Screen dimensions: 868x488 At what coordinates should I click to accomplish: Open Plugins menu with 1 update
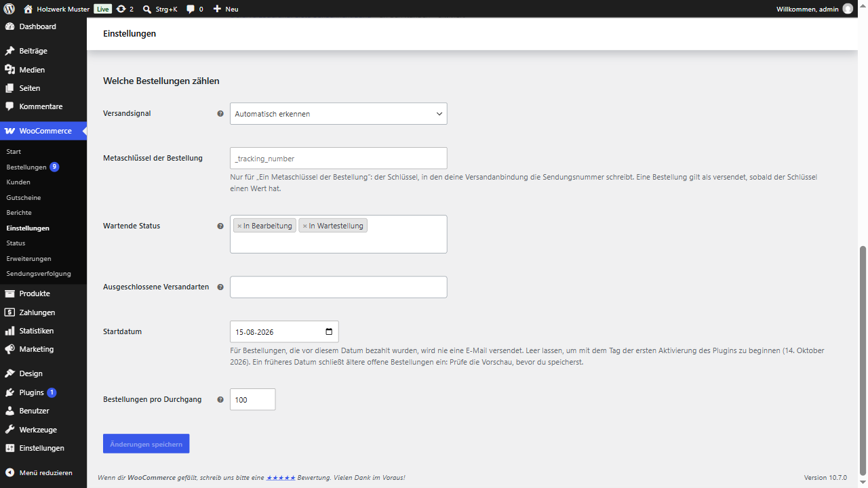click(x=43, y=392)
